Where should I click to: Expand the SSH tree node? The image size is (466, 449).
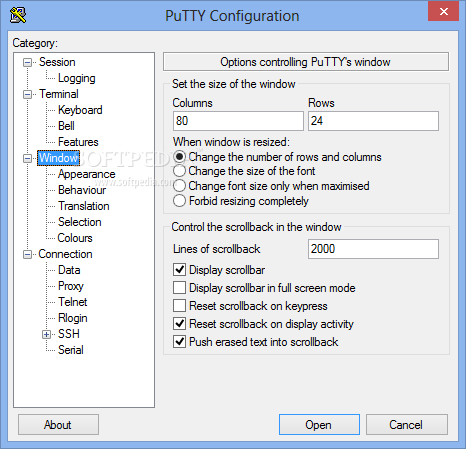[x=47, y=334]
